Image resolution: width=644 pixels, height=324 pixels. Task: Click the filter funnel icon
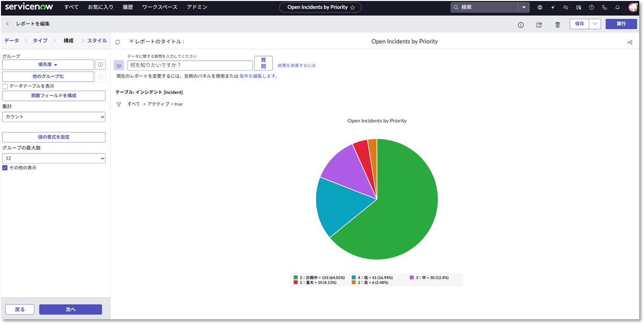pyautogui.click(x=119, y=104)
